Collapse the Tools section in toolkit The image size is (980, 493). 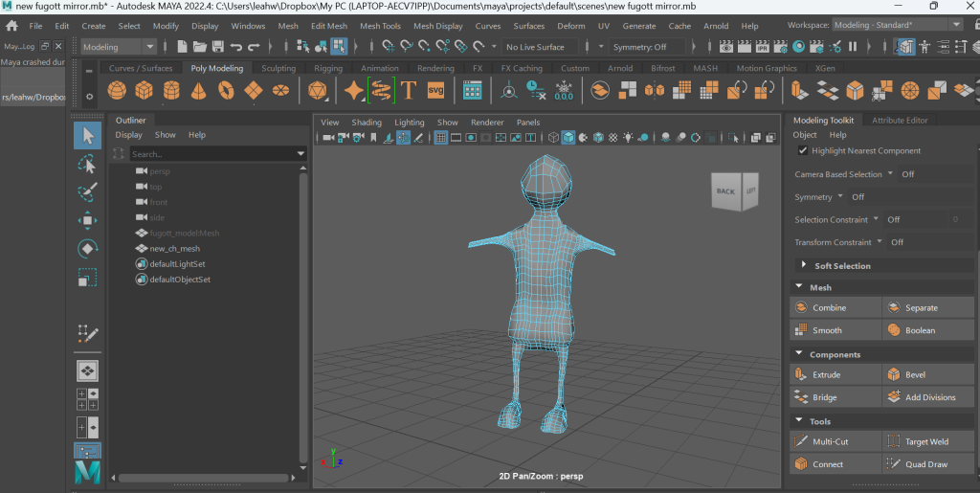[x=799, y=420]
